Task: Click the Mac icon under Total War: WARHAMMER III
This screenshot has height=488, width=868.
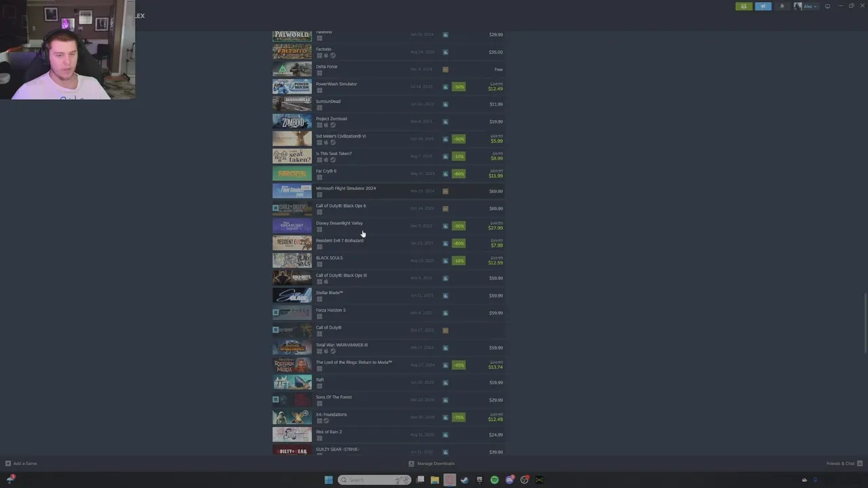Action: pyautogui.click(x=325, y=351)
